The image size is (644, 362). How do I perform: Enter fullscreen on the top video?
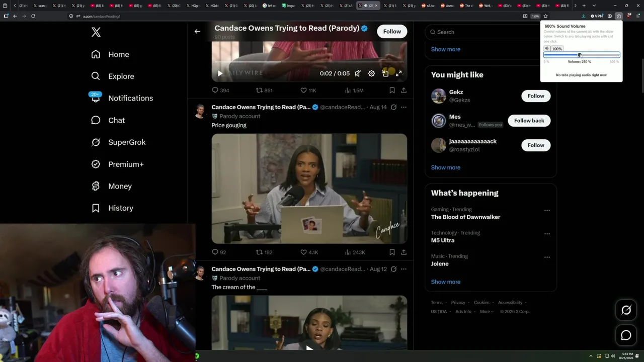pyautogui.click(x=398, y=73)
